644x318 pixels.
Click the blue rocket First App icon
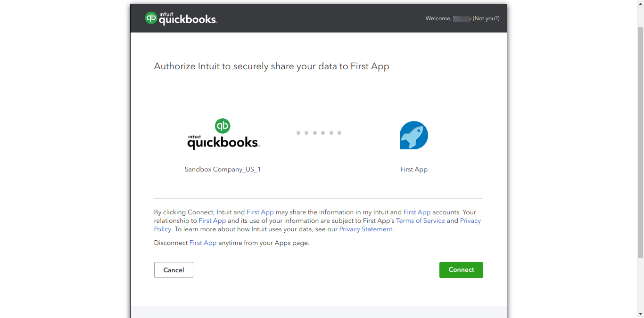coord(414,135)
